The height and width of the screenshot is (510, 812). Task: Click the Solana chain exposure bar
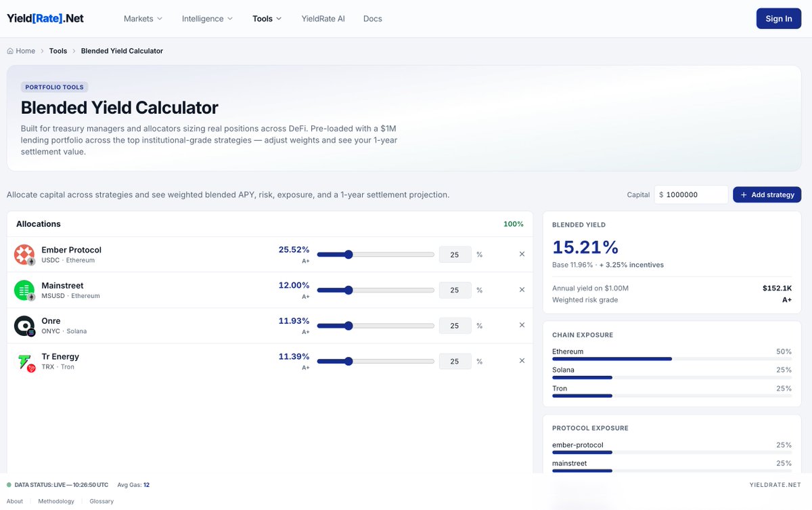point(672,377)
